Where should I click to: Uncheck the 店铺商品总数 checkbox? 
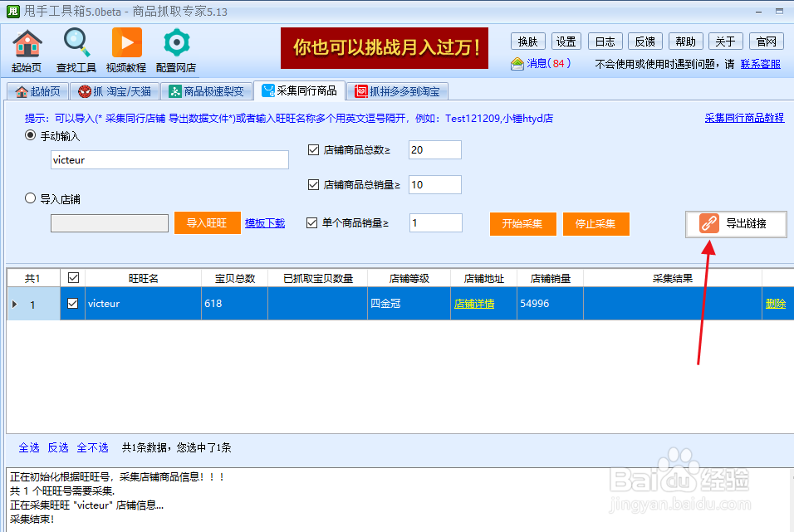(313, 149)
